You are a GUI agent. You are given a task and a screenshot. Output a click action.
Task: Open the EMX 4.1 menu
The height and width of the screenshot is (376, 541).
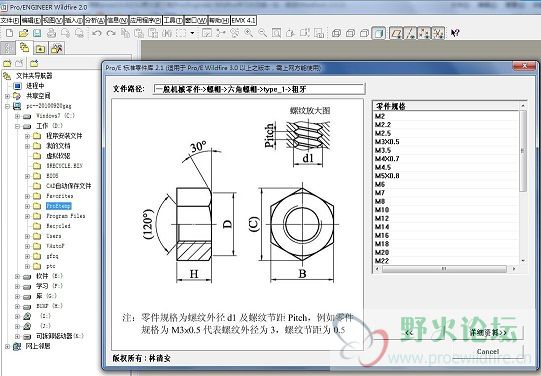pos(244,21)
